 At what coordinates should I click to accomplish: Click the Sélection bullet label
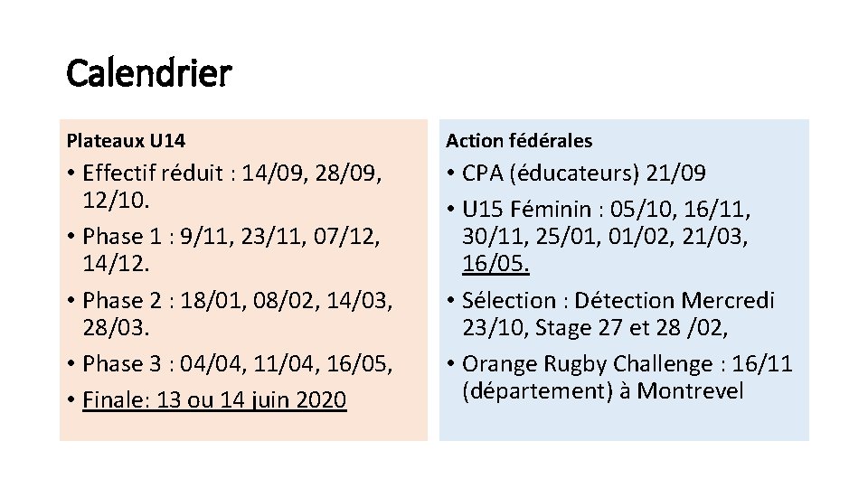coord(509,300)
